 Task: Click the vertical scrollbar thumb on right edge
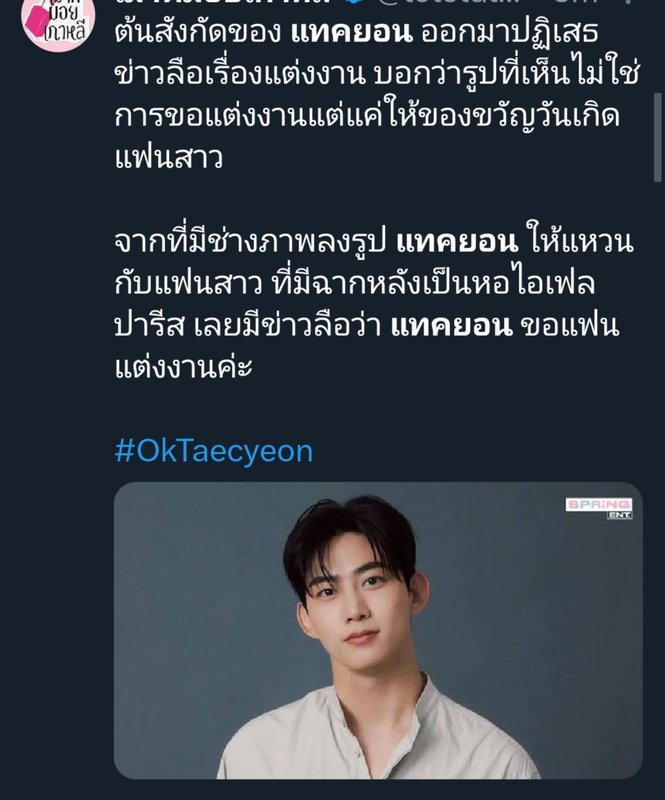point(659,137)
